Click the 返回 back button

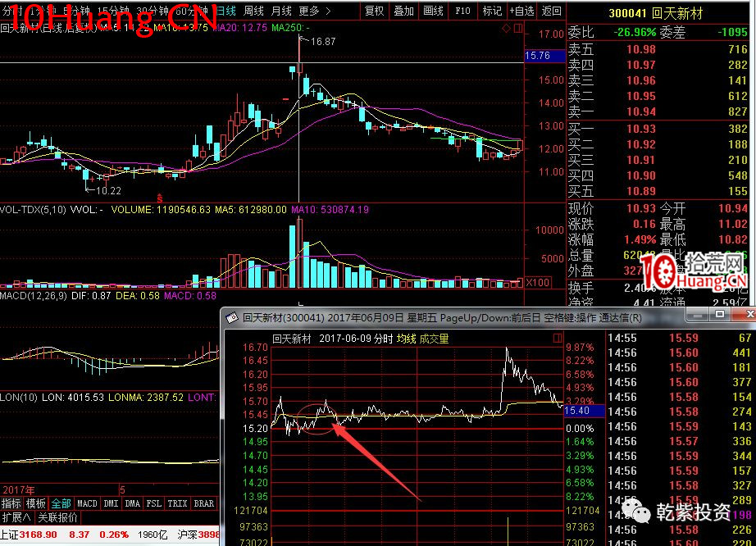pyautogui.click(x=551, y=11)
